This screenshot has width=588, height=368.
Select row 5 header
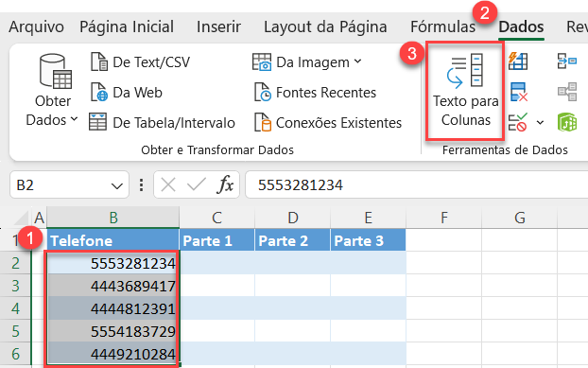click(x=15, y=331)
